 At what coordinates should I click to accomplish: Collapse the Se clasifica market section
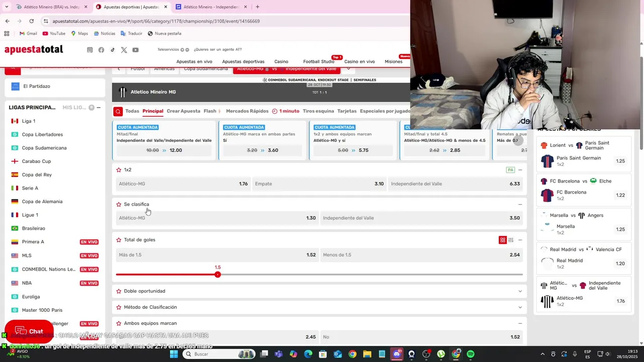click(520, 204)
